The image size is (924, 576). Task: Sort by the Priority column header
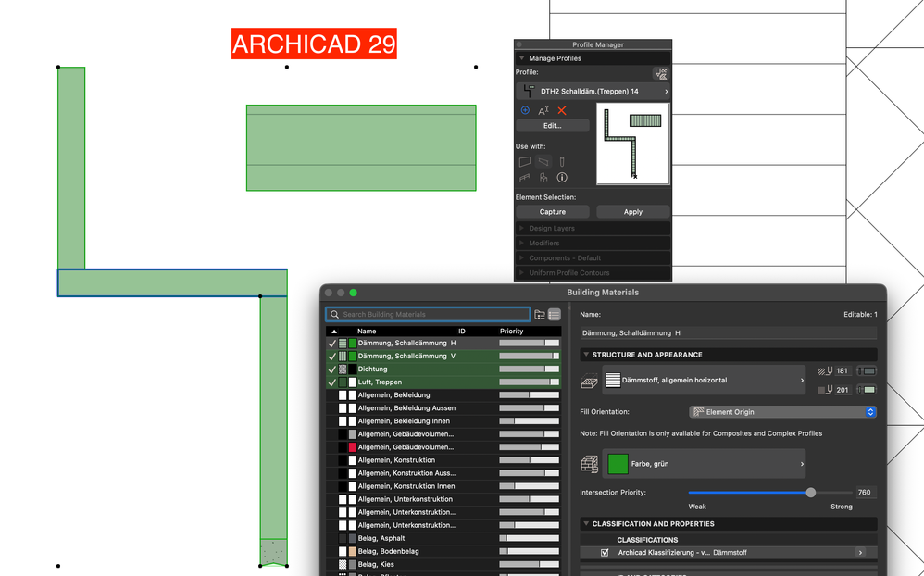click(x=511, y=332)
